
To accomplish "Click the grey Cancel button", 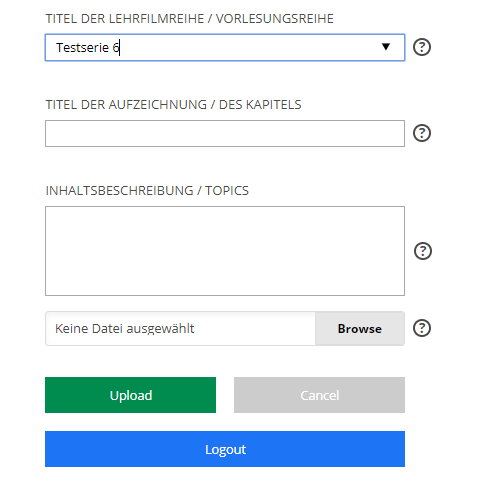I will pos(319,395).
